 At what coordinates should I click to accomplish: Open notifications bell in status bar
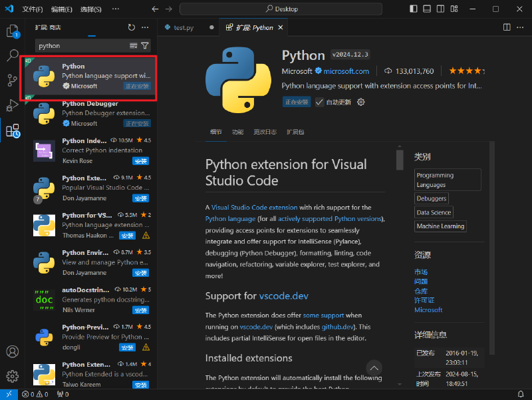tap(521, 394)
